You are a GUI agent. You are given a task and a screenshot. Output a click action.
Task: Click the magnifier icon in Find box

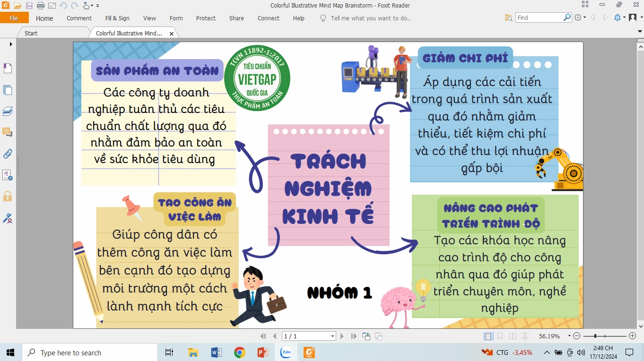[x=567, y=17]
